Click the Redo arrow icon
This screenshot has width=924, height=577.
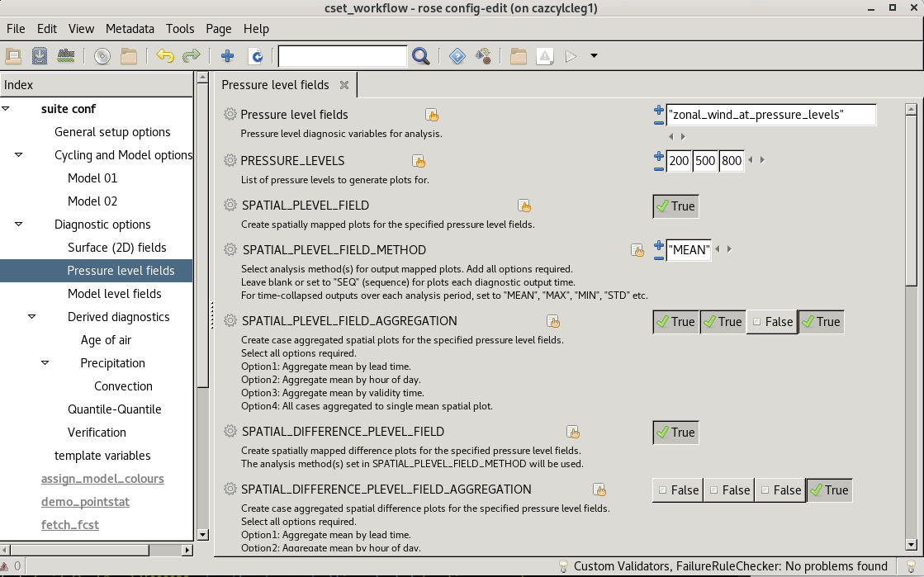pos(191,56)
